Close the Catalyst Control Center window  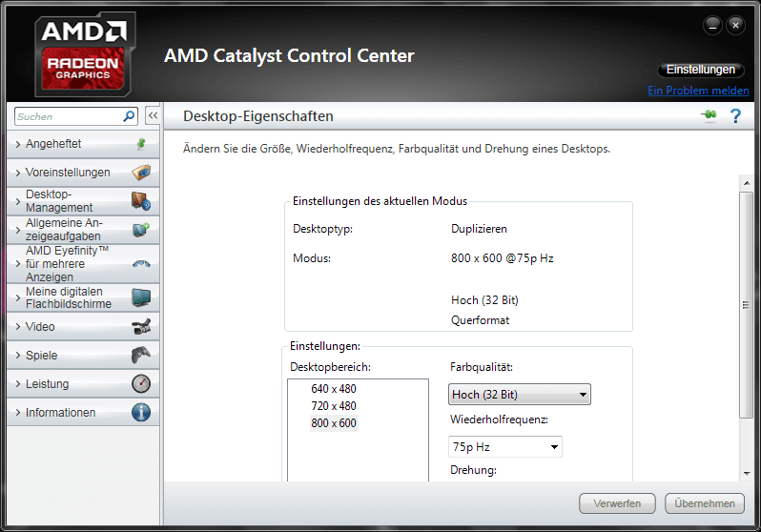point(736,25)
